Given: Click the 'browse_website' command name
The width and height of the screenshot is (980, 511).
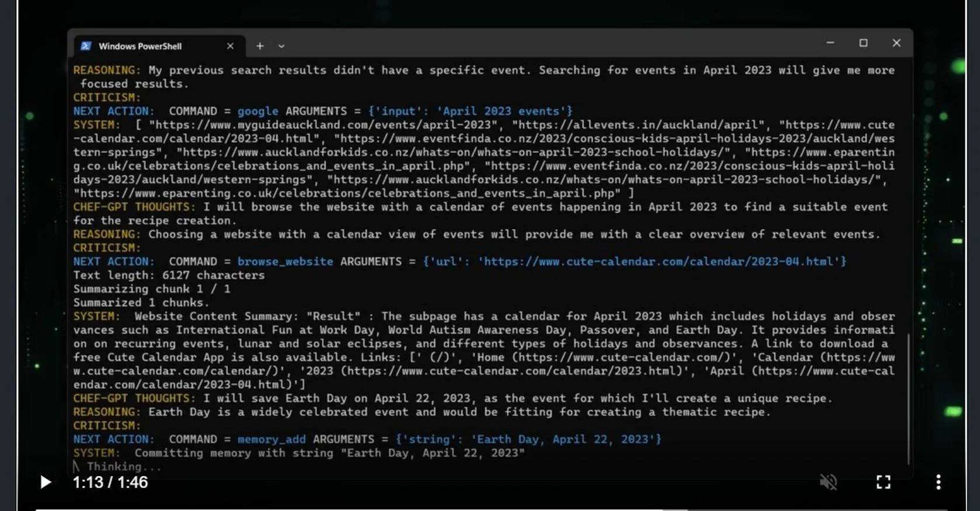Looking at the screenshot, I should click(x=285, y=262).
